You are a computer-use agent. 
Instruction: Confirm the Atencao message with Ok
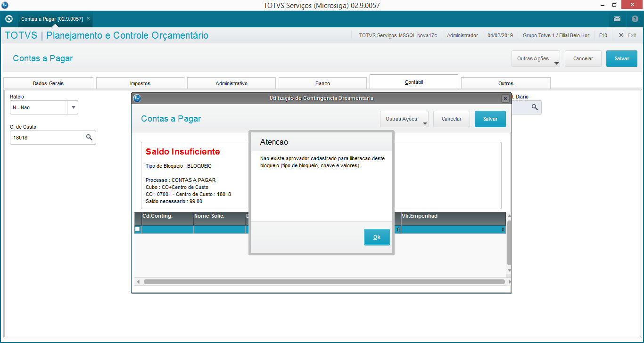[x=377, y=237]
